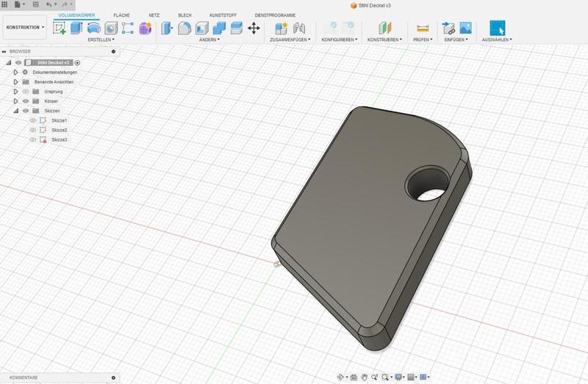Select the Extrude tool in the toolbar
Screen dimensions: 588x384
[x=76, y=28]
